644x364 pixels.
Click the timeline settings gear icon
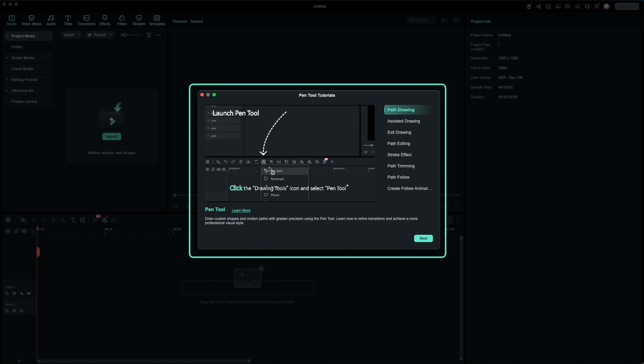click(x=8, y=231)
